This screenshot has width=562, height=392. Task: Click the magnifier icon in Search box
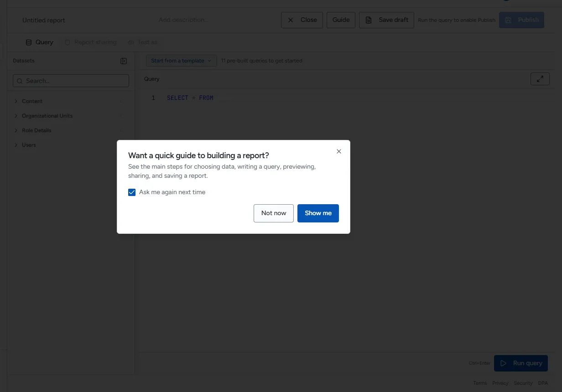click(20, 81)
